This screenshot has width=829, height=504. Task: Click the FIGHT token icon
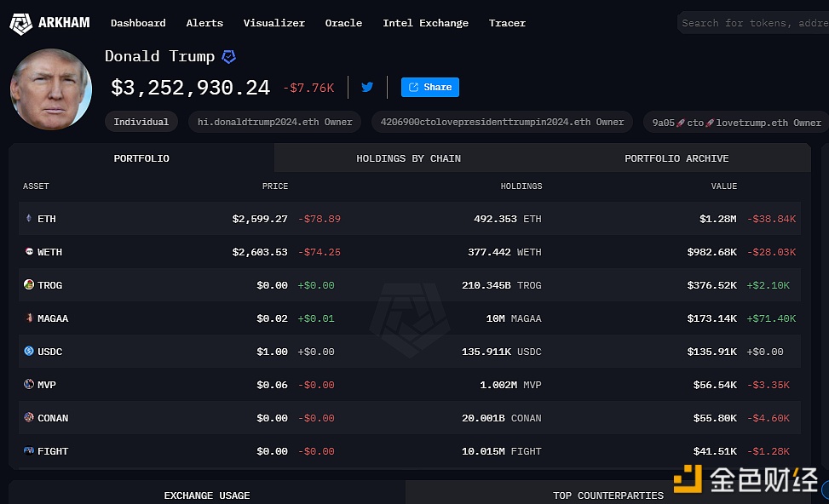29,451
